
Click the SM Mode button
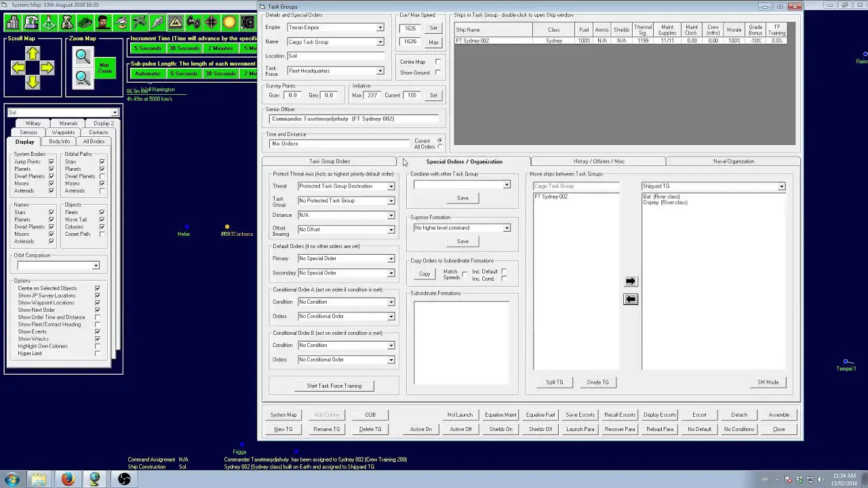click(x=768, y=382)
